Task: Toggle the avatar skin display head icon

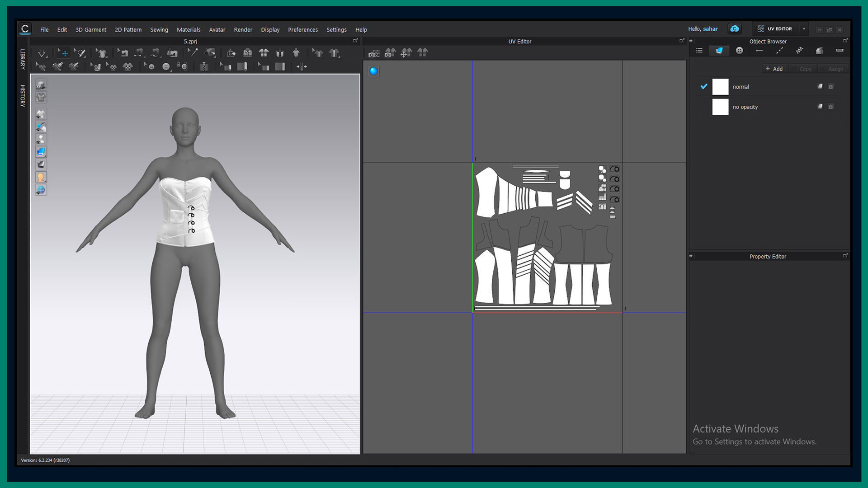Action: pos(41,177)
